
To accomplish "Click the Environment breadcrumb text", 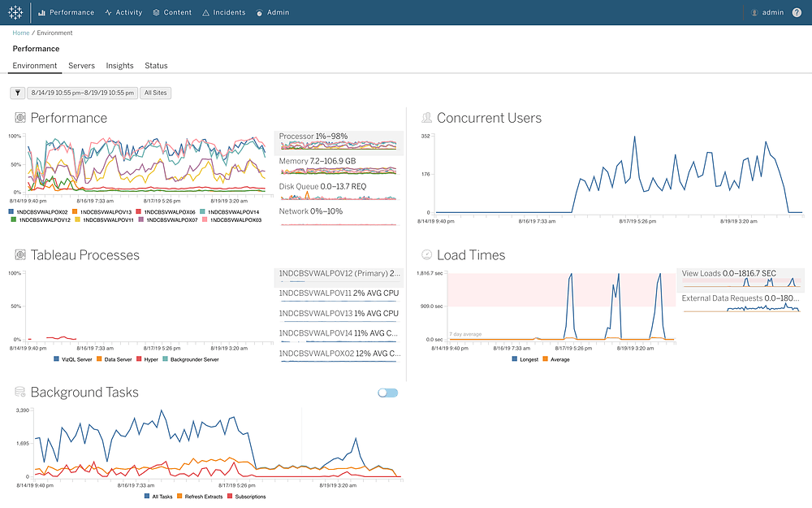I will click(54, 33).
